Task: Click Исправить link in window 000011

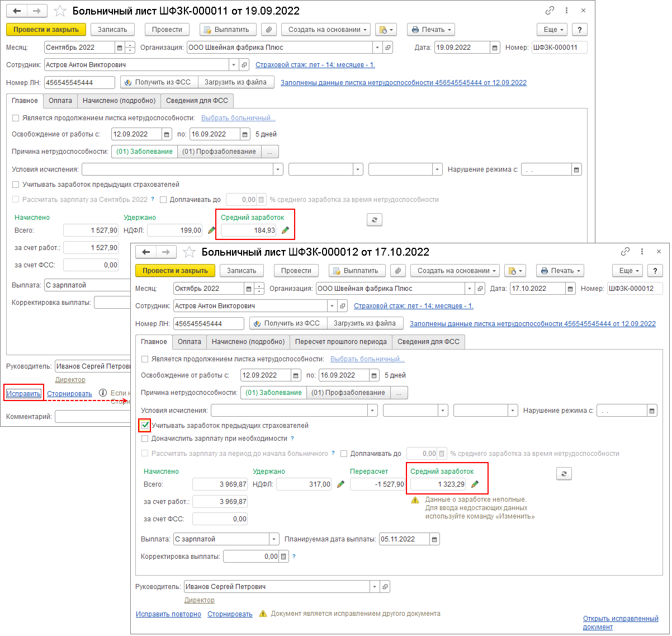Action: [23, 394]
